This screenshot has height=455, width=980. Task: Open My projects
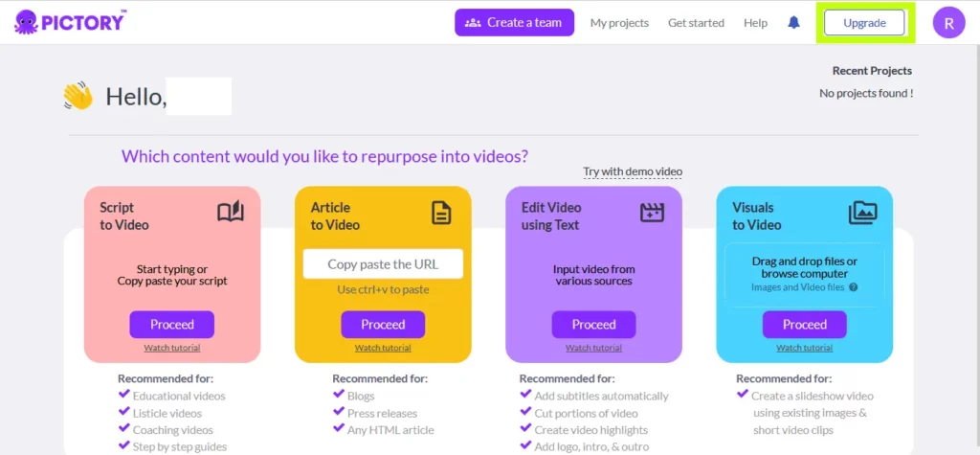(619, 23)
